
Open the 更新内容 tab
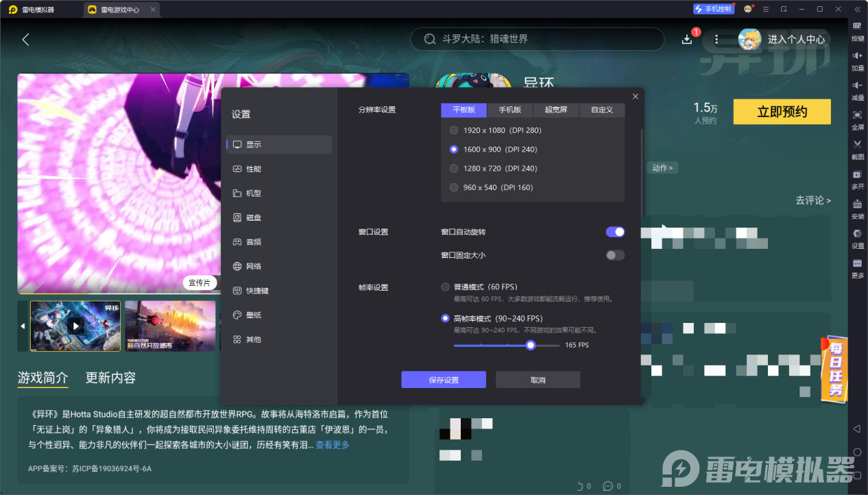(x=109, y=378)
